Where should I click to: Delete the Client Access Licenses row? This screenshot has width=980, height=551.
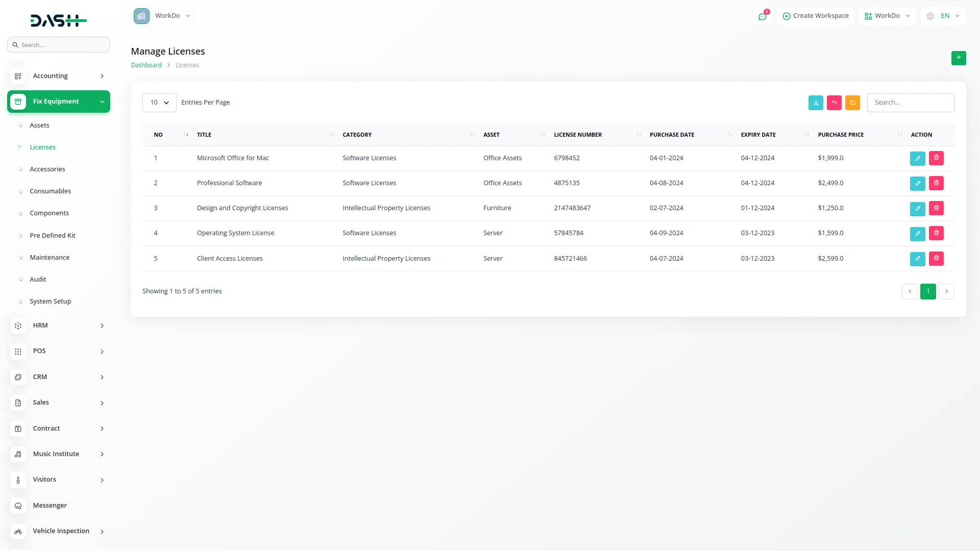[x=936, y=259]
